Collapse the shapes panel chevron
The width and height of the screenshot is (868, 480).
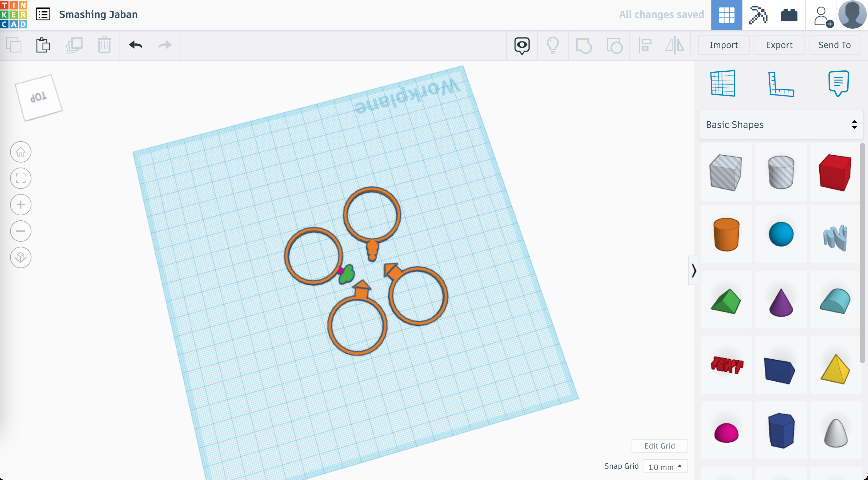pos(693,270)
